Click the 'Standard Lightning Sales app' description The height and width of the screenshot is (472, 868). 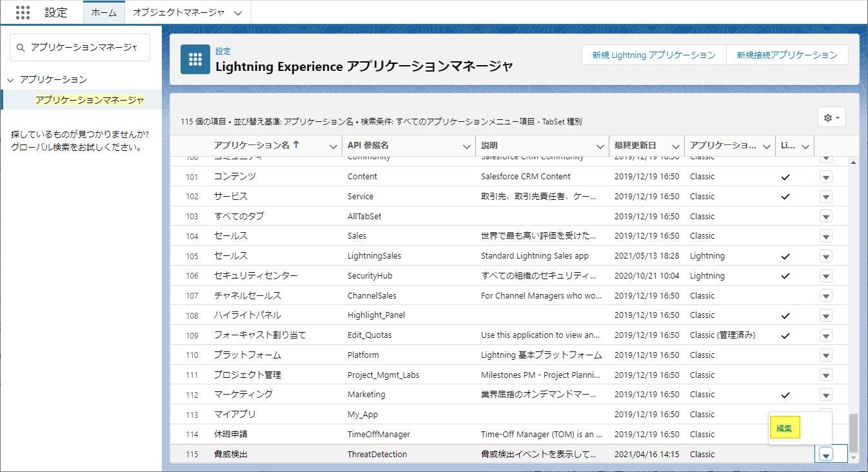[535, 256]
